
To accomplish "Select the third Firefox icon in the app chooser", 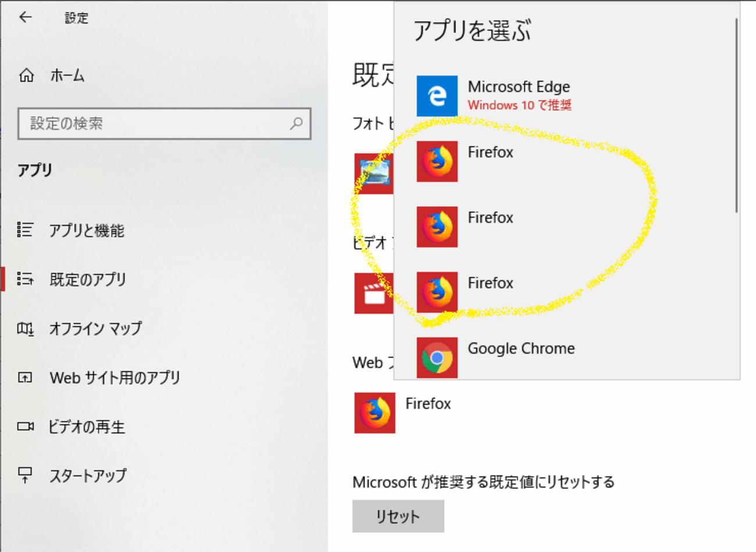I will pyautogui.click(x=437, y=292).
